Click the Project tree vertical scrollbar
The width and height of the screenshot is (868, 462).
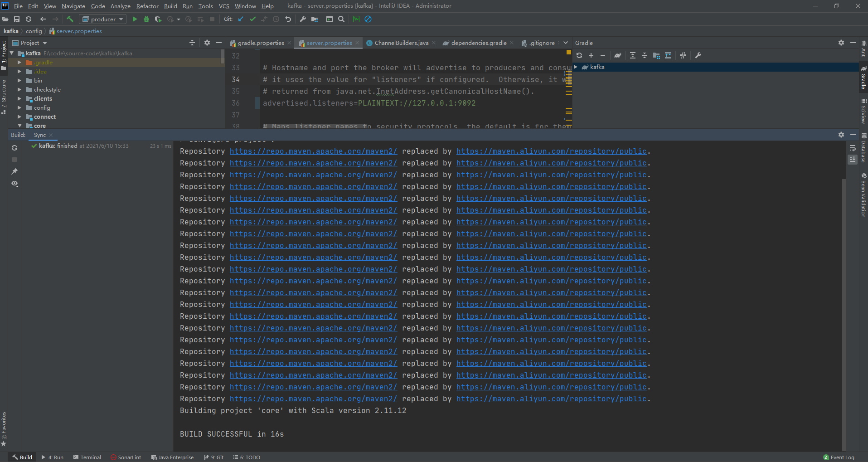223,56
